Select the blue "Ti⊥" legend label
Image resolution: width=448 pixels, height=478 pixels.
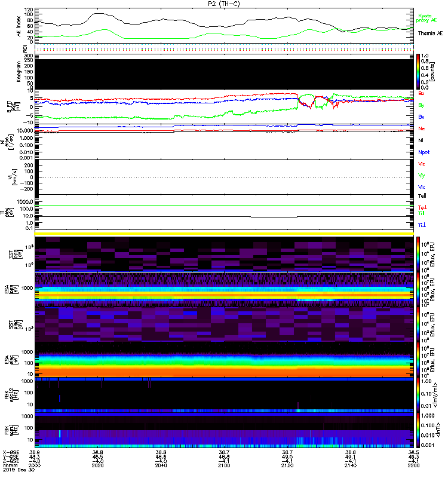point(422,225)
